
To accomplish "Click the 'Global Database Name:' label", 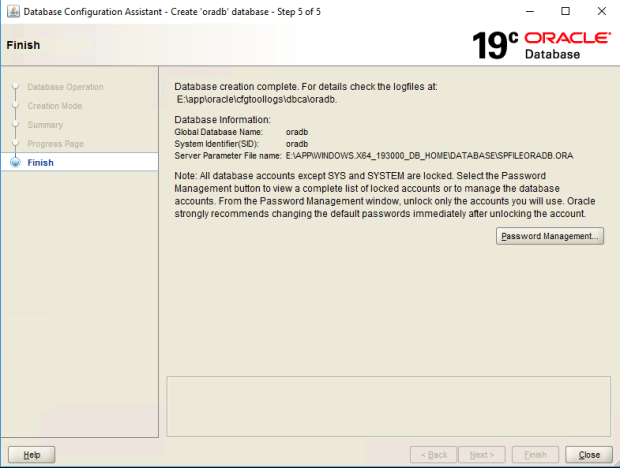I will tap(218, 132).
